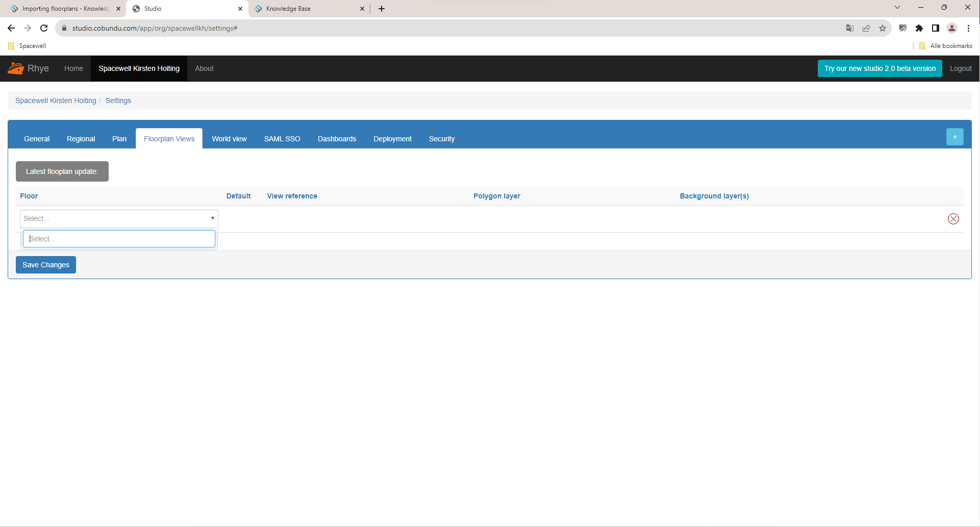Click Latest flooplan update button
The image size is (980, 527).
(x=62, y=171)
